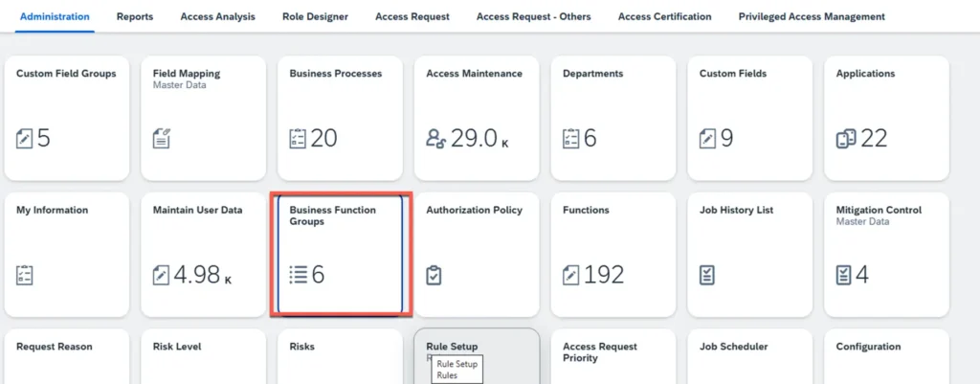Click the Access Maintenance user icon
Viewport: 980px width, 384px height.
[436, 139]
